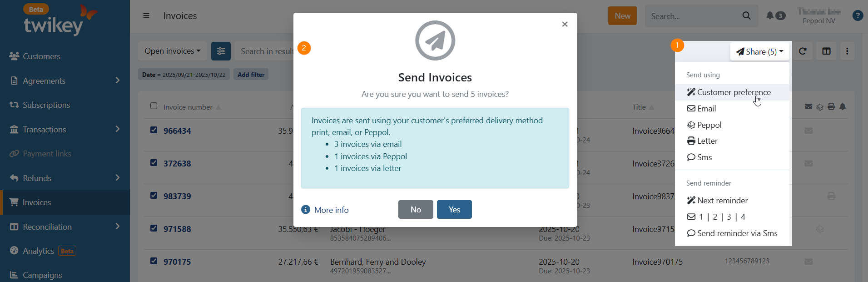Choose Send reminder via Sms
The width and height of the screenshot is (868, 282).
pyautogui.click(x=737, y=233)
